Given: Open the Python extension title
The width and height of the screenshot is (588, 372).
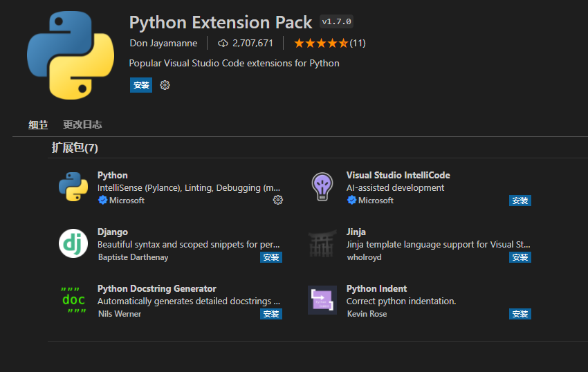Looking at the screenshot, I should (x=113, y=175).
